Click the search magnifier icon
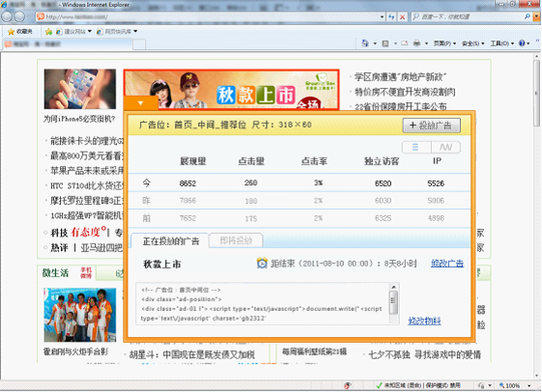 [527, 16]
